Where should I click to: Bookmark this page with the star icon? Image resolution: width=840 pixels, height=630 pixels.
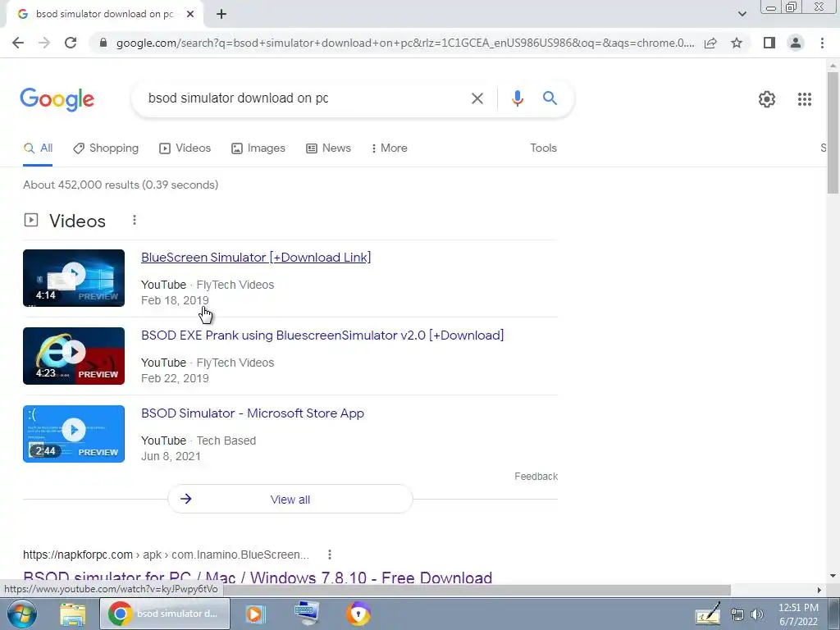click(737, 43)
